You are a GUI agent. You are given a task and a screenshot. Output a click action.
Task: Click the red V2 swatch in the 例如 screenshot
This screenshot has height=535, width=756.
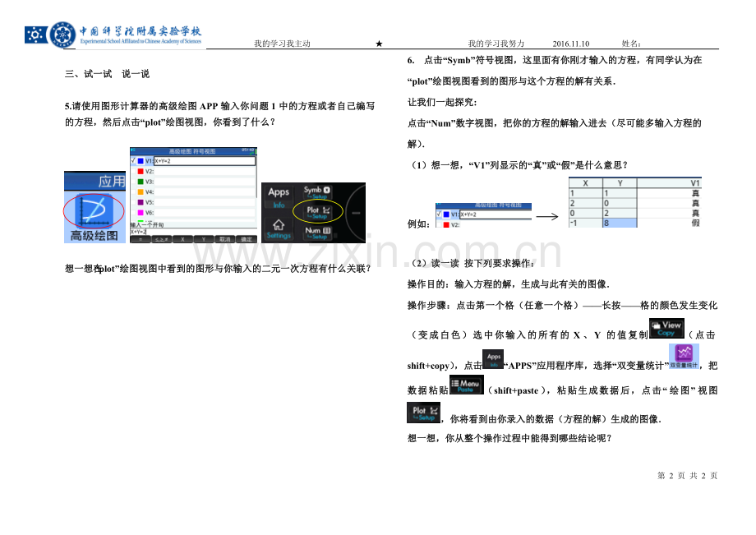(x=446, y=224)
